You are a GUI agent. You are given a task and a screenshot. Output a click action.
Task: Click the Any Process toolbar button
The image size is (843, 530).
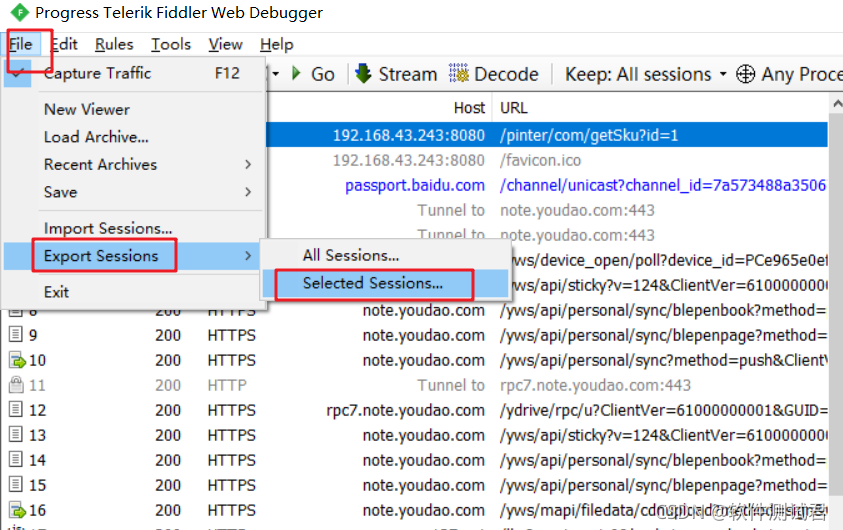pyautogui.click(x=788, y=74)
